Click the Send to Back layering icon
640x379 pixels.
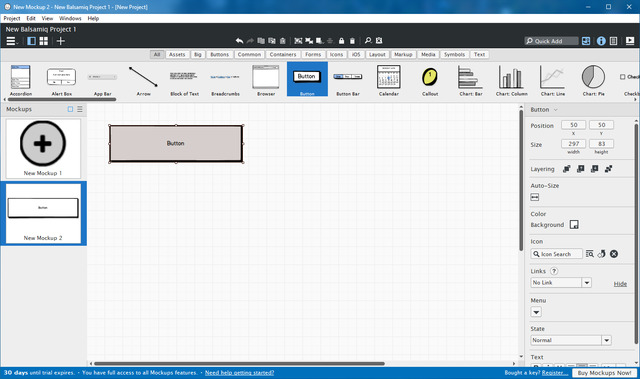(x=609, y=169)
